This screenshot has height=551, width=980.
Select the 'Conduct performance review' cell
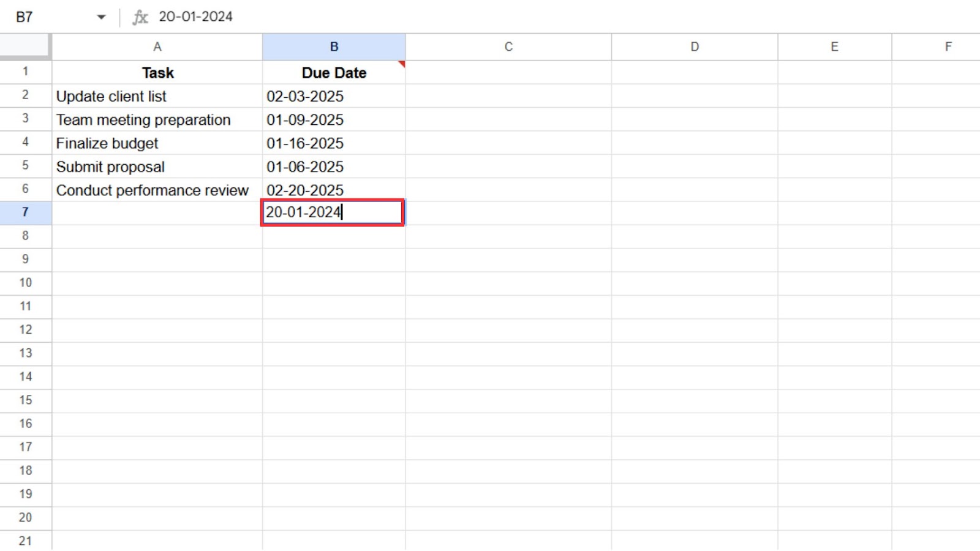click(157, 189)
